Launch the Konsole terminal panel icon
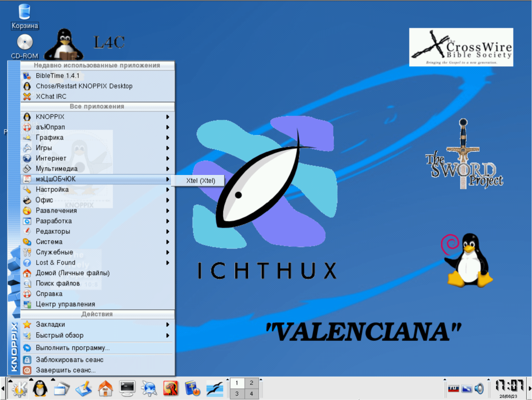This screenshot has height=400, width=532. (127, 388)
